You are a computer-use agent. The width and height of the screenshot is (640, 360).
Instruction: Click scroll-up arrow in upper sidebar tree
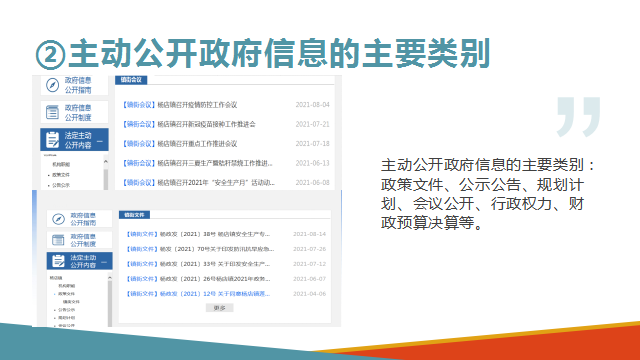pos(106,162)
